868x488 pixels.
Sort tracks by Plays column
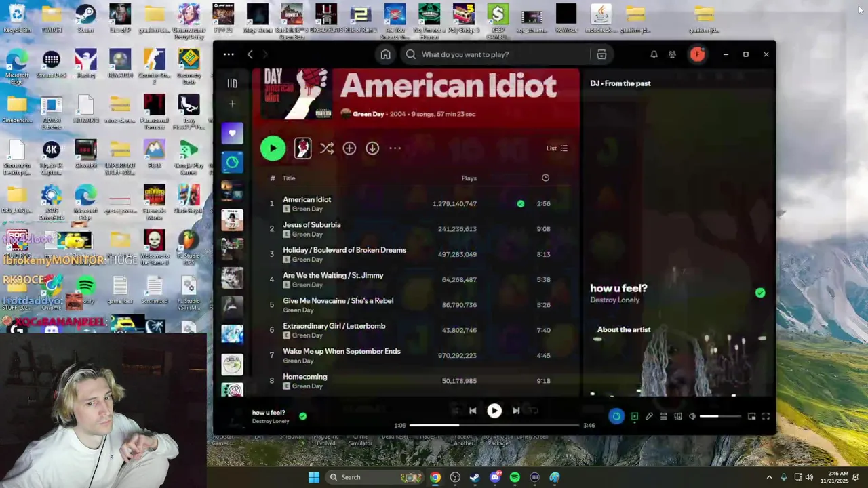pos(469,178)
